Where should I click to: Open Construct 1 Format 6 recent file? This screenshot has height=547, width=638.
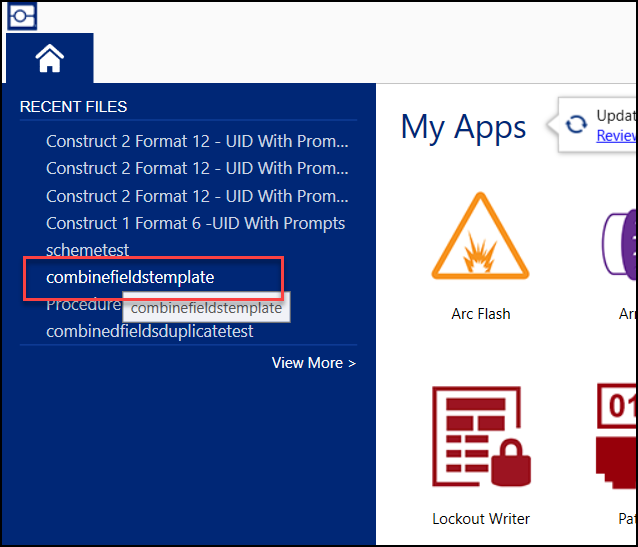click(x=195, y=223)
